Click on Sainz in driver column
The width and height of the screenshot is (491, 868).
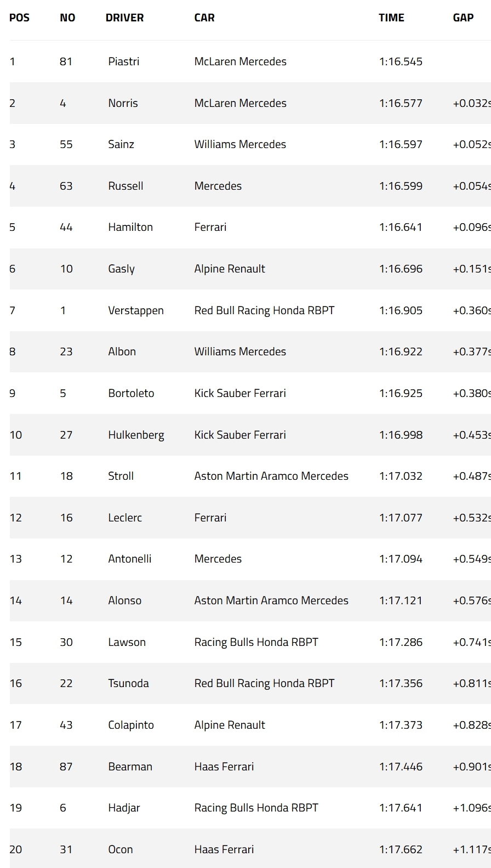point(121,144)
